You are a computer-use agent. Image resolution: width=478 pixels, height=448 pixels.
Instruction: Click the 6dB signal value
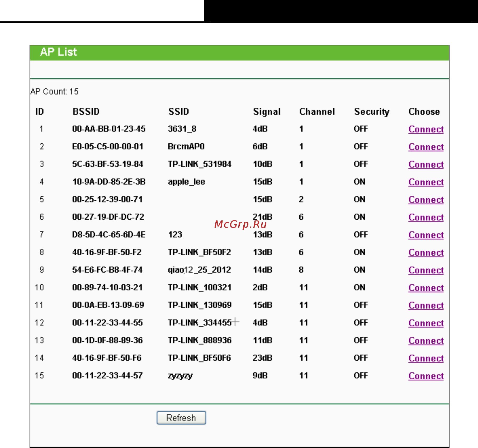coord(260,147)
